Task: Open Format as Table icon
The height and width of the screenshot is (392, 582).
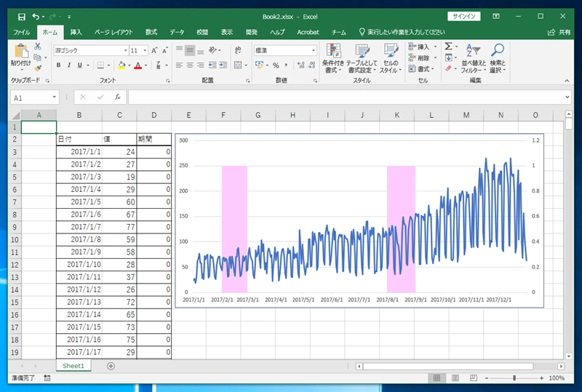Action: 362,50
